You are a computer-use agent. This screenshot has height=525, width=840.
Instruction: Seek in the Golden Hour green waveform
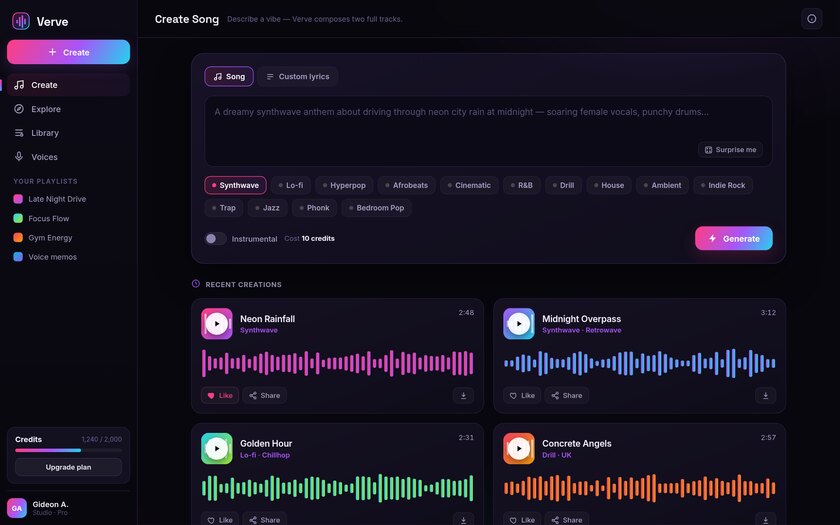(x=338, y=488)
